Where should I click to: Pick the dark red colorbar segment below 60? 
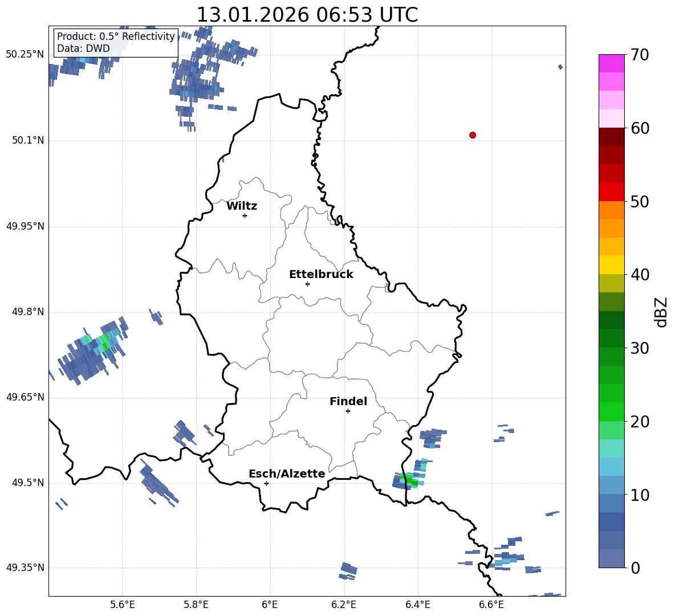611,137
